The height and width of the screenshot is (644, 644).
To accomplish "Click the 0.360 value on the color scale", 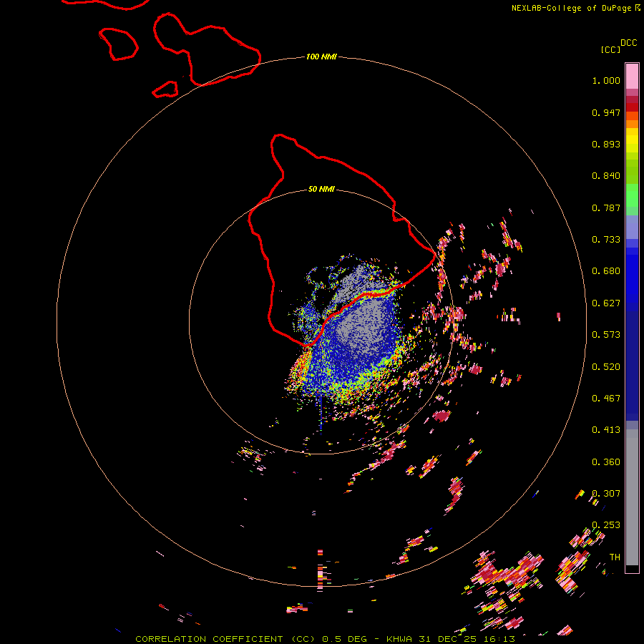I will (606, 462).
